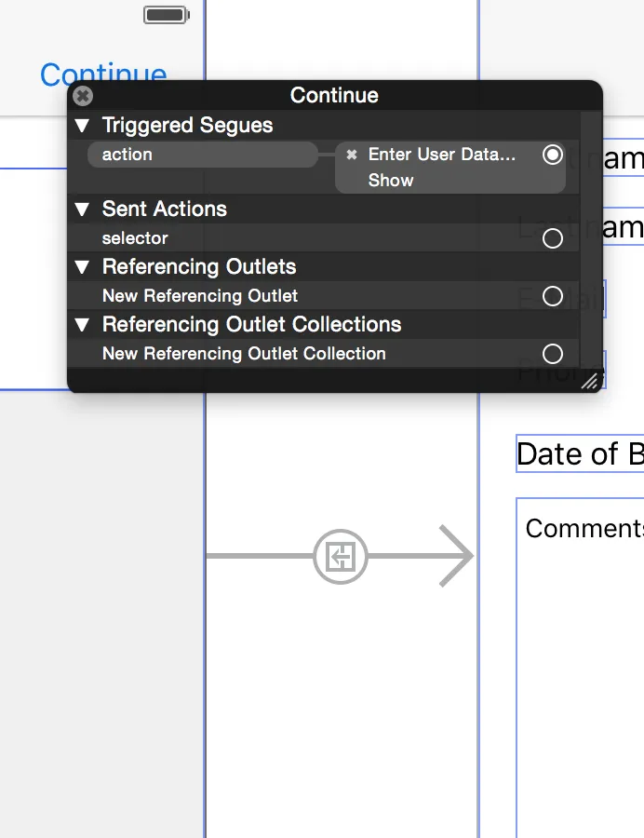Viewport: 644px width, 838px height.
Task: Click the selector connection circle
Action: pos(553,239)
